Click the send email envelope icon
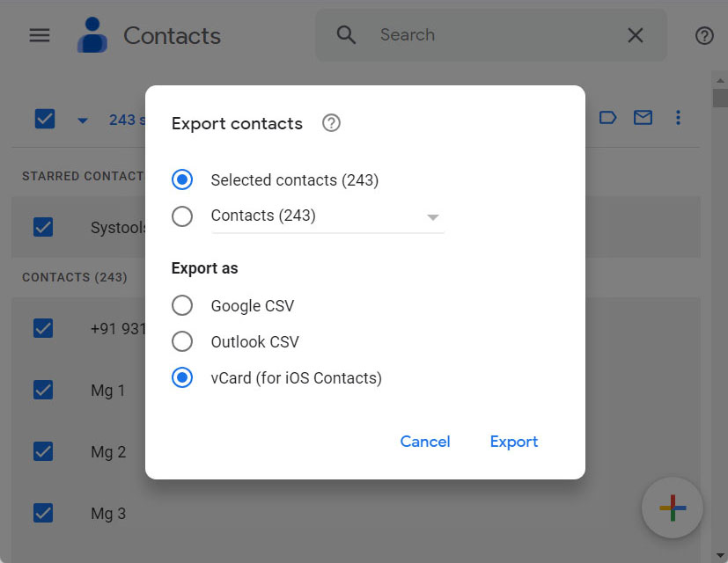 (x=643, y=117)
